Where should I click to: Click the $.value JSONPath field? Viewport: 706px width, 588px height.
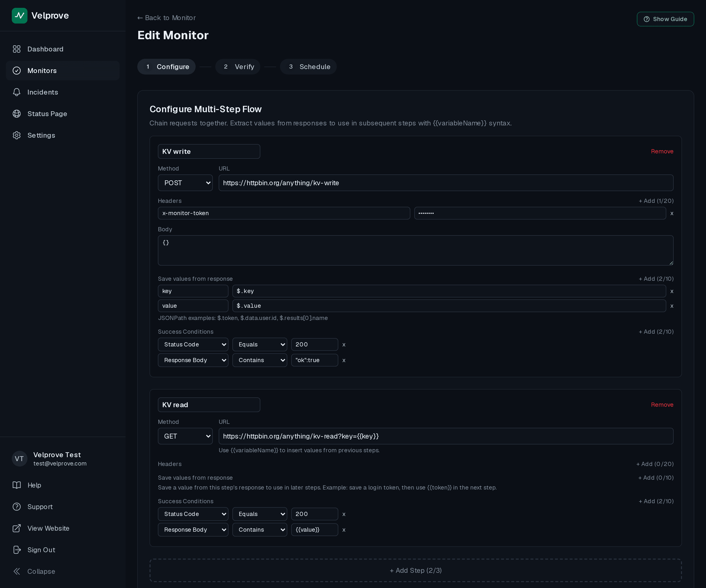tap(449, 306)
